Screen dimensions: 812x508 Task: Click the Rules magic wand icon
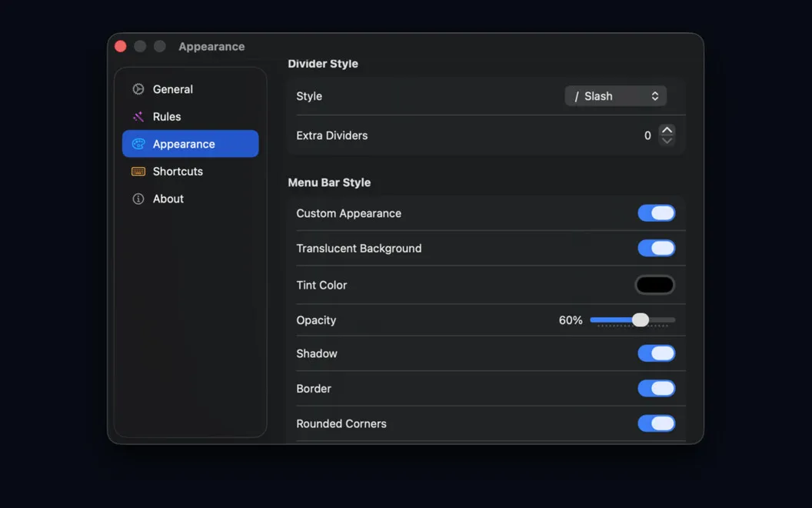138,117
